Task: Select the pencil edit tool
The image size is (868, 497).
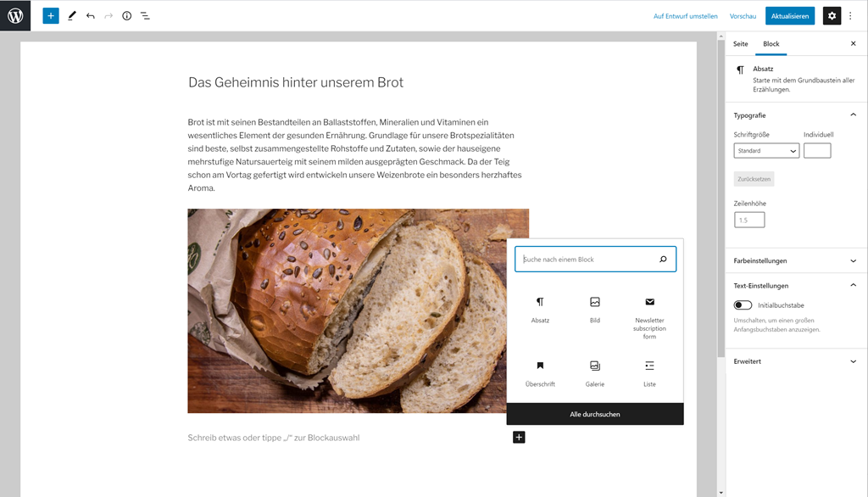Action: (x=72, y=15)
